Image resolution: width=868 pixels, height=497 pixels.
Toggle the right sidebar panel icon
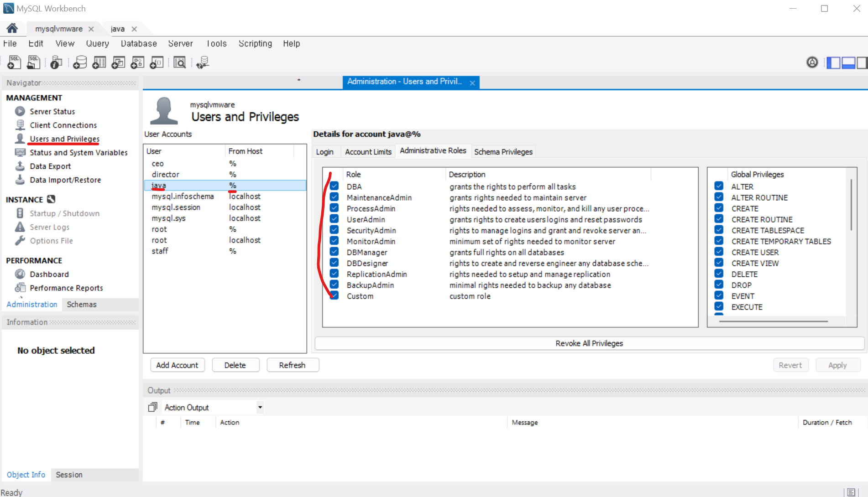point(862,63)
